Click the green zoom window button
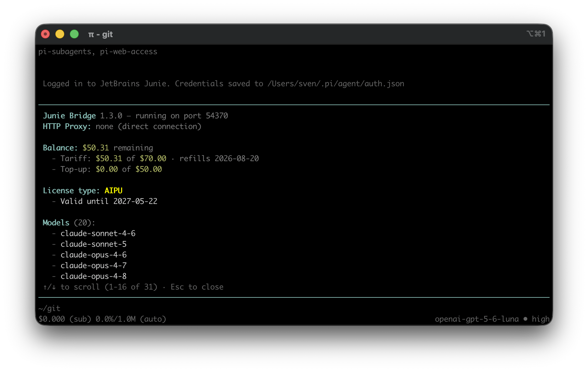 (74, 34)
